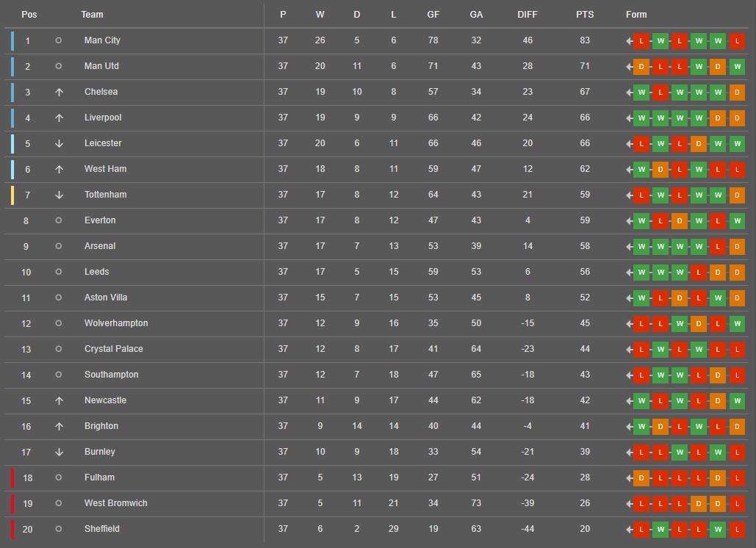Screen dimensions: 756x548
Task: Open the Man City team link
Action: (x=102, y=40)
